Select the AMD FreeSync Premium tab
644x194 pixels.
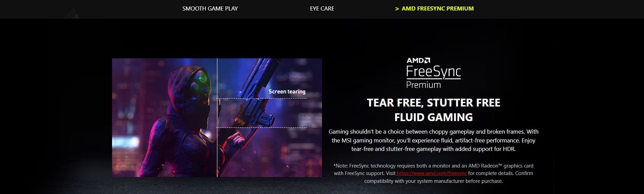click(437, 8)
